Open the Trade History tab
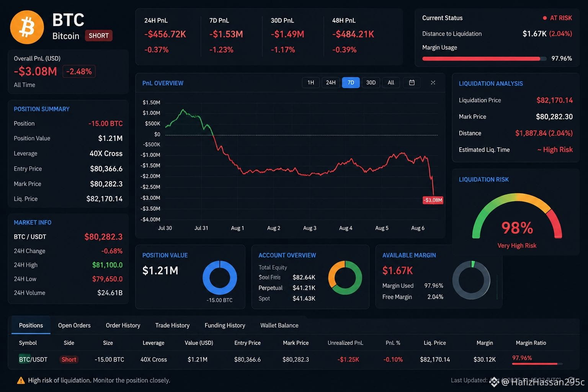The image size is (588, 392). [172, 325]
